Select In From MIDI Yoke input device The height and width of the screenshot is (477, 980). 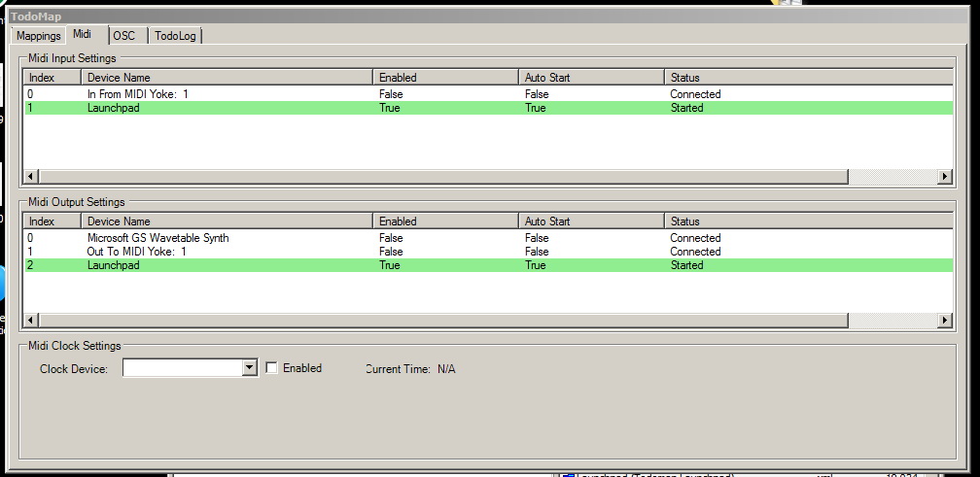point(137,94)
